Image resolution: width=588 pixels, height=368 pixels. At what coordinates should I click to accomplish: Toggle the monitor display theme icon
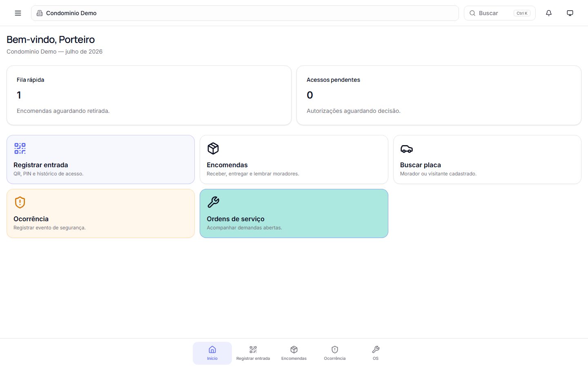pos(570,13)
